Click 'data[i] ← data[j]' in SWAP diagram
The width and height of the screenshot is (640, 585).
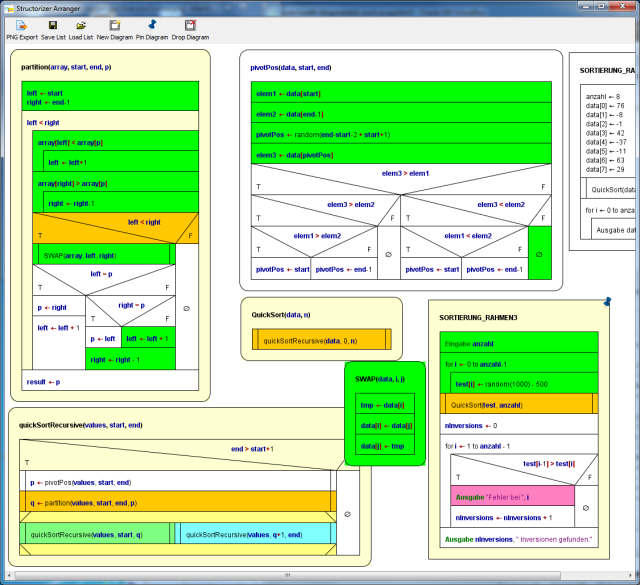click(x=385, y=424)
